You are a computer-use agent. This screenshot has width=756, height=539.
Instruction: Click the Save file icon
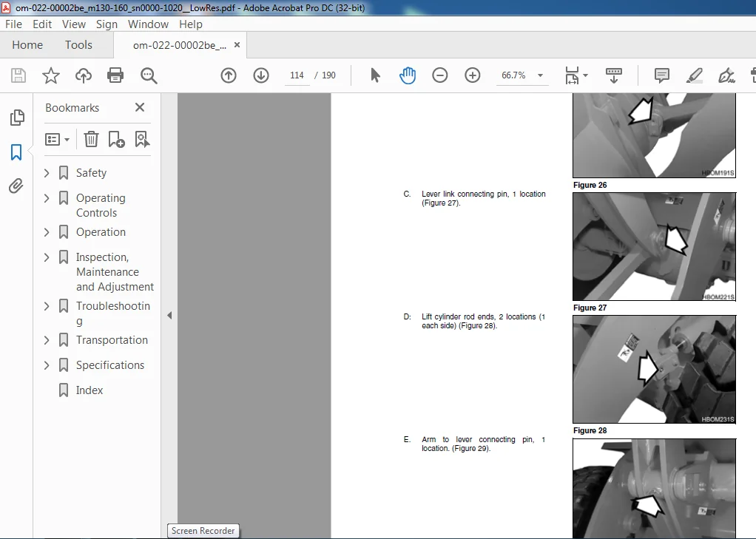tap(18, 75)
